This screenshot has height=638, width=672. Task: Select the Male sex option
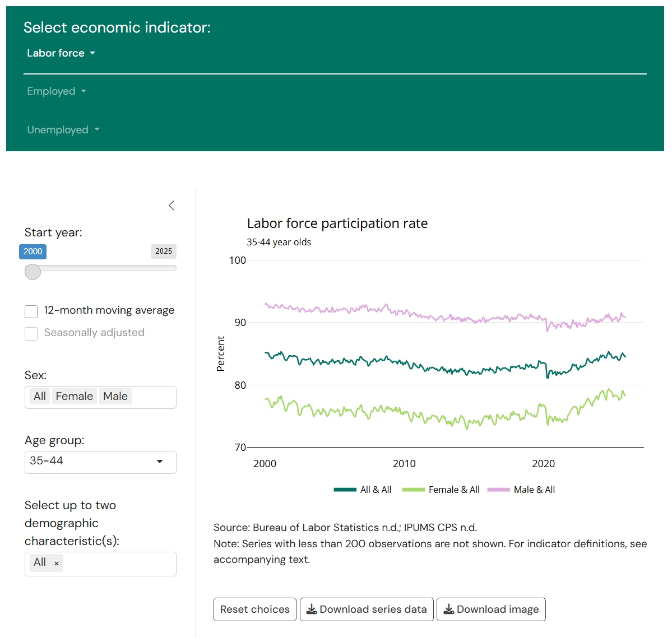click(115, 397)
